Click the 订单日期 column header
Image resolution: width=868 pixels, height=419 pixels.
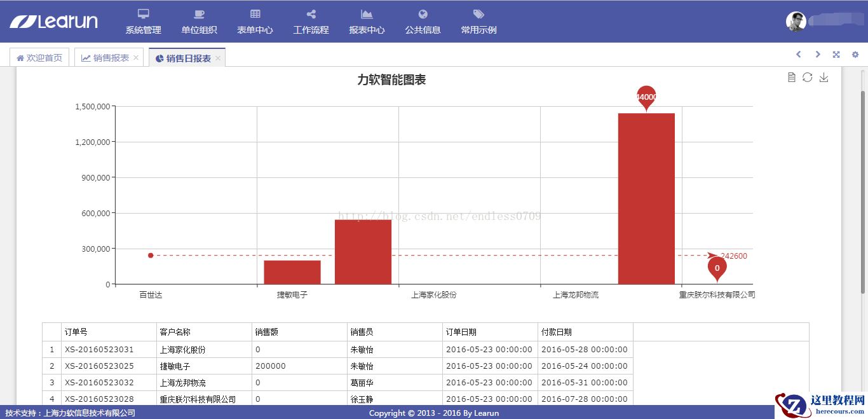[x=490, y=332]
